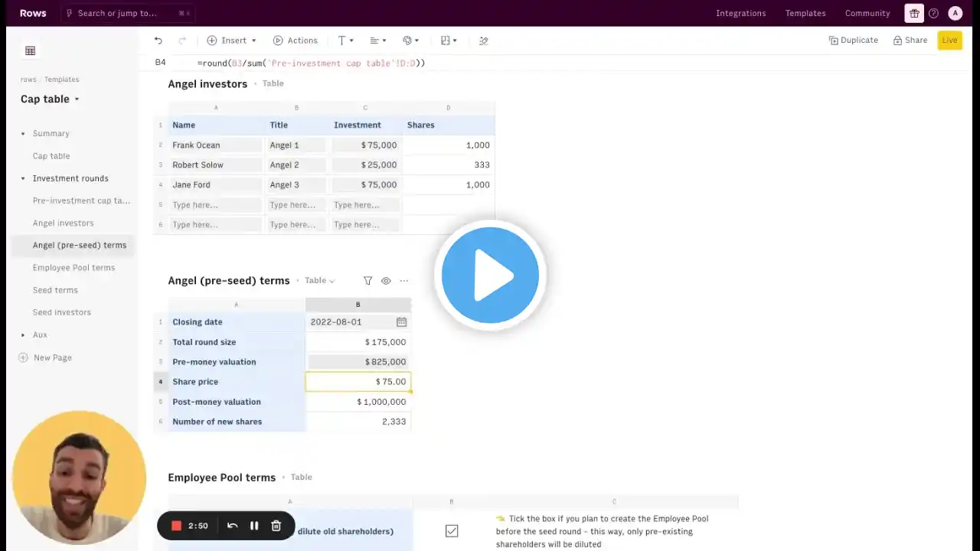Toggle the Live mode button
The image size is (980, 551).
[x=949, y=41]
